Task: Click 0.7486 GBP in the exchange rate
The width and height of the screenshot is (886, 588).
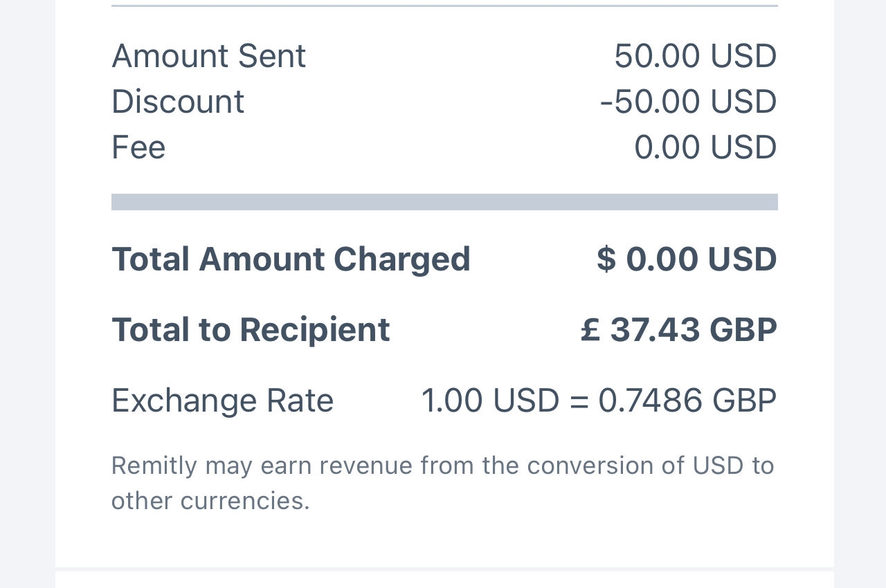Action: (687, 401)
